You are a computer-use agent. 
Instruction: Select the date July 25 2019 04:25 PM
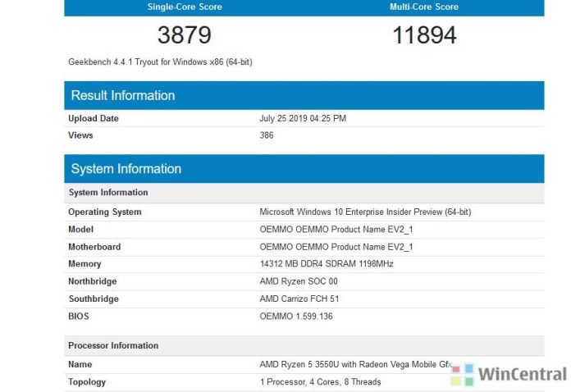[303, 118]
